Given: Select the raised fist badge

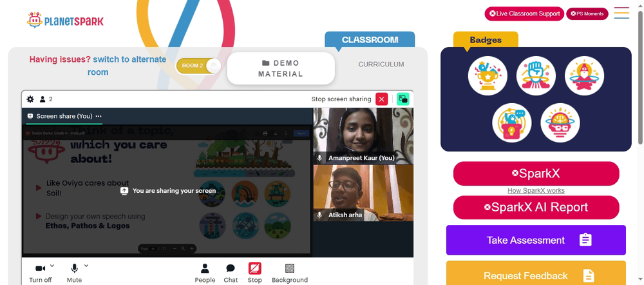Looking at the screenshot, I should (x=536, y=75).
